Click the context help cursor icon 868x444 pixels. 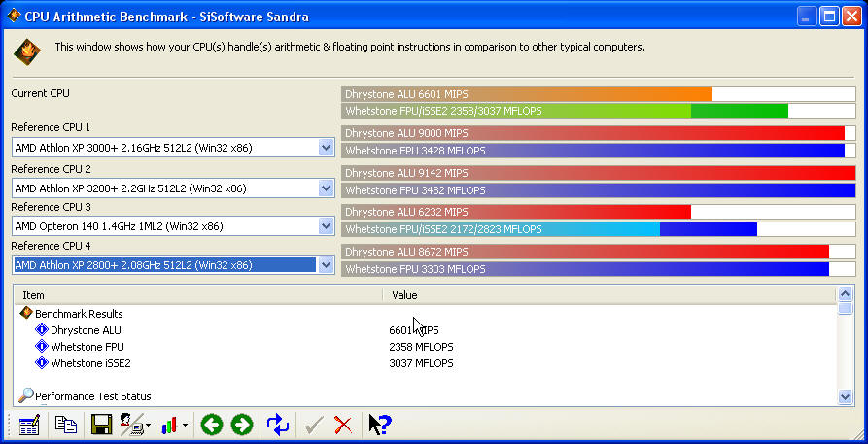tap(380, 426)
